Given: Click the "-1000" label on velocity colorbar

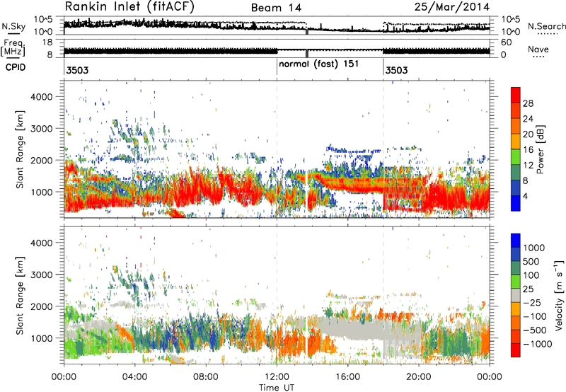Looking at the screenshot, I should point(538,344).
